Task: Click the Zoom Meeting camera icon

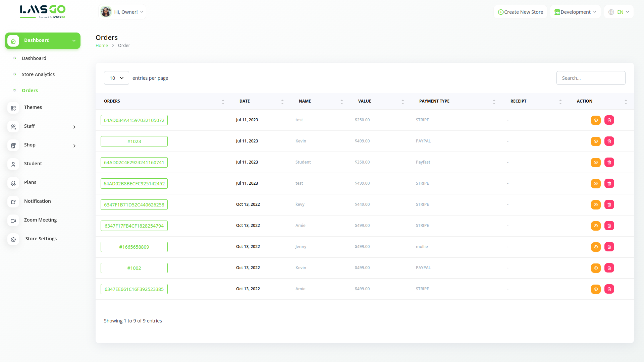Action: click(x=13, y=221)
